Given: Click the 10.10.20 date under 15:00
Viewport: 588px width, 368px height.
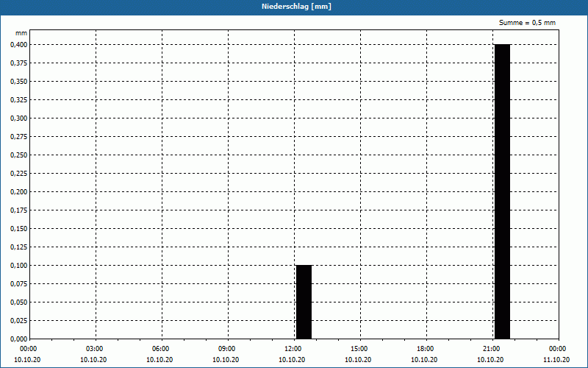Looking at the screenshot, I should click(x=358, y=360).
